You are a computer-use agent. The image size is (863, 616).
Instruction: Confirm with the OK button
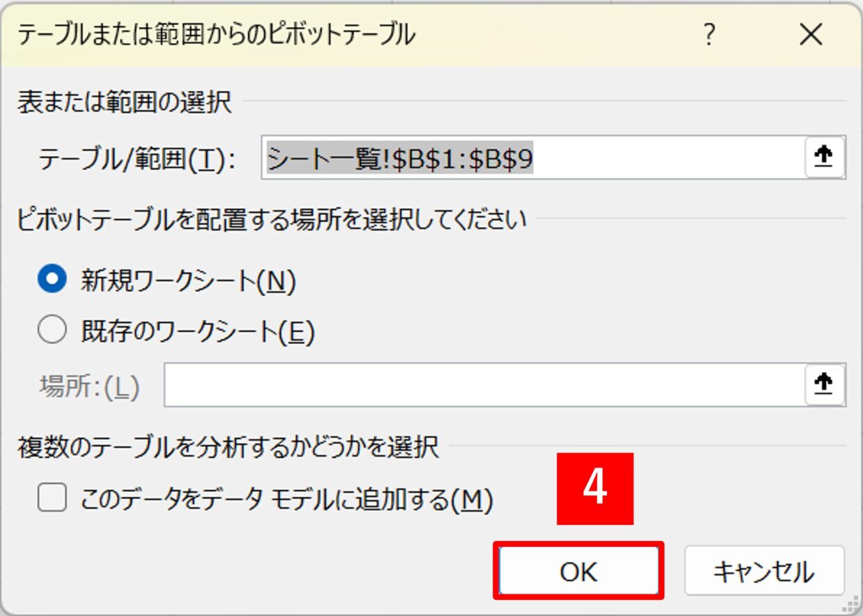pos(578,571)
